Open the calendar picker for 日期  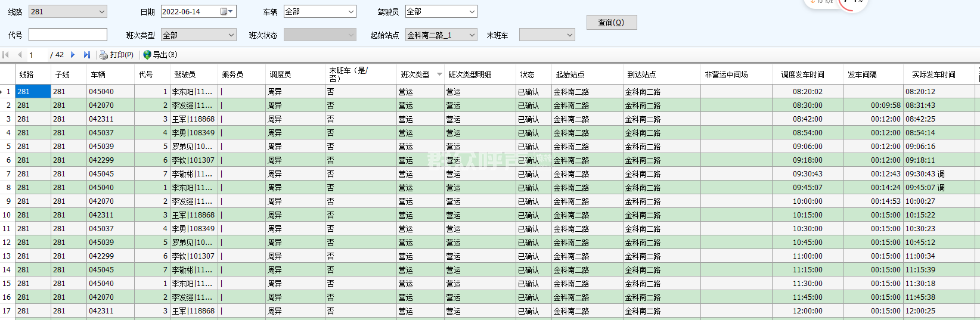pos(224,11)
